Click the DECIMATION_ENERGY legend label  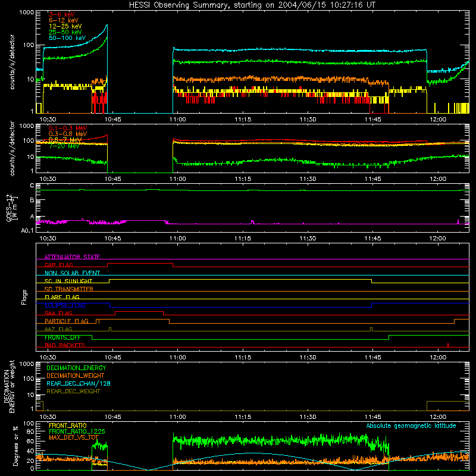point(76,368)
